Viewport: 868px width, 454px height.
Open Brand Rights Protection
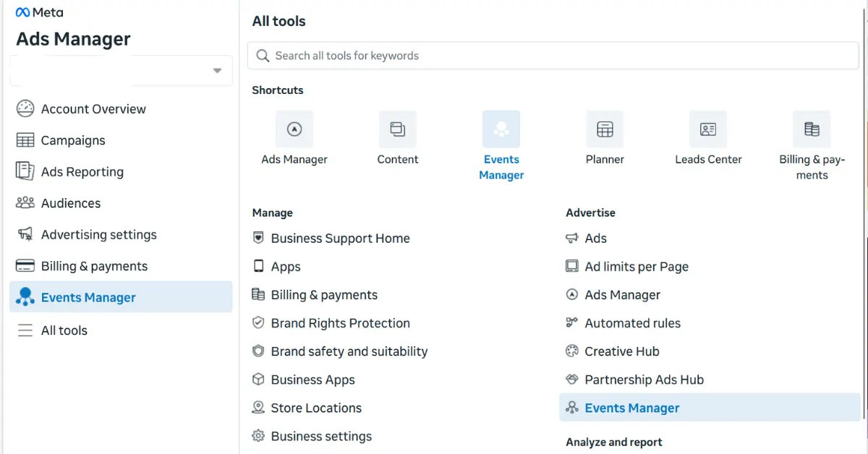pos(340,322)
